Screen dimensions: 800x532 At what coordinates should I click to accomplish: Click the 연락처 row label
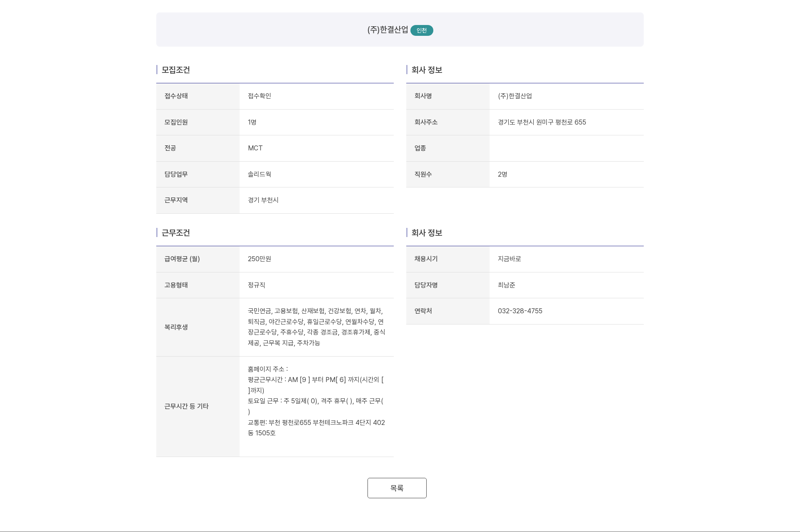click(x=423, y=311)
